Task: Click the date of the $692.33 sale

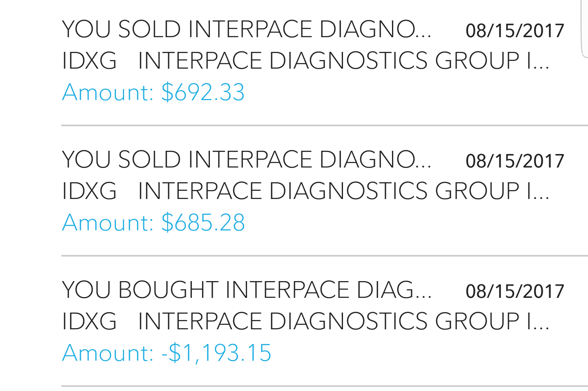Action: coord(514,31)
